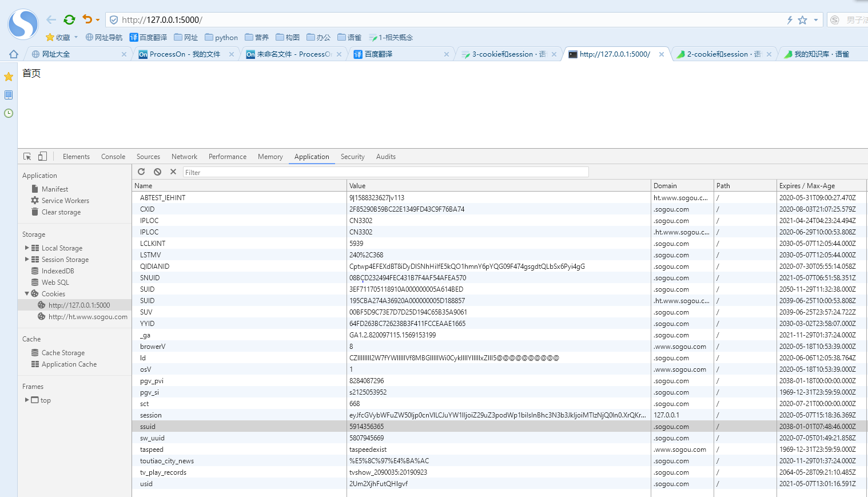Open the 收藏 favorites menu

[61, 37]
